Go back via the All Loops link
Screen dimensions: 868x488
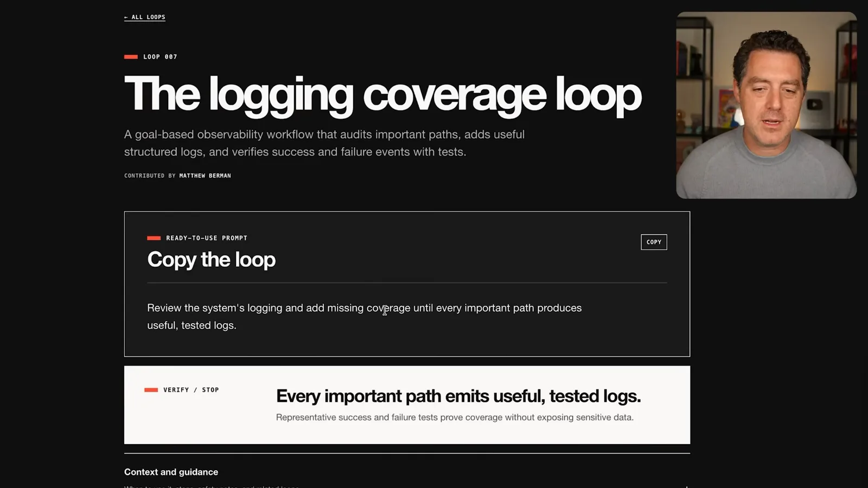coord(144,17)
